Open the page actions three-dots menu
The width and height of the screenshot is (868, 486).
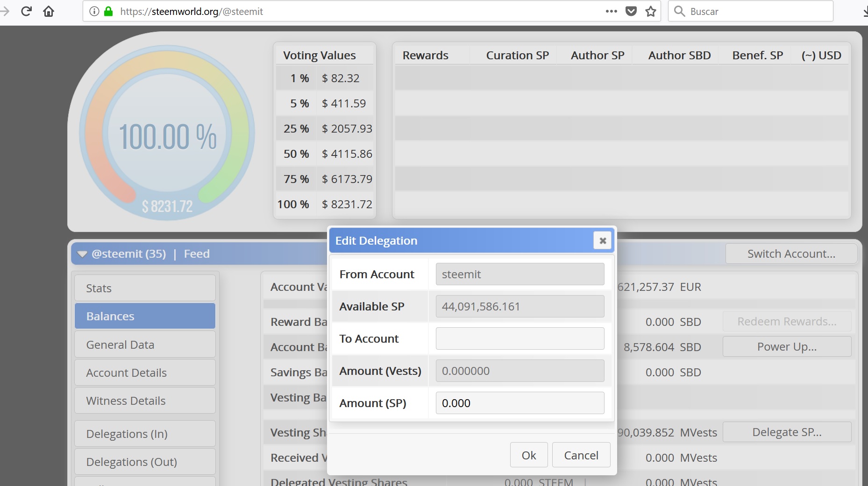click(x=611, y=11)
